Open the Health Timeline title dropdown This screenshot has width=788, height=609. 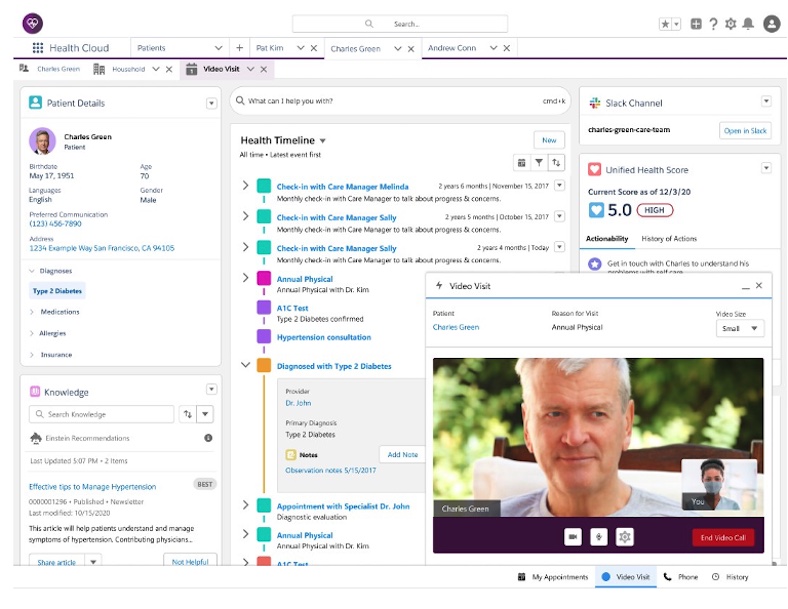[x=322, y=141]
